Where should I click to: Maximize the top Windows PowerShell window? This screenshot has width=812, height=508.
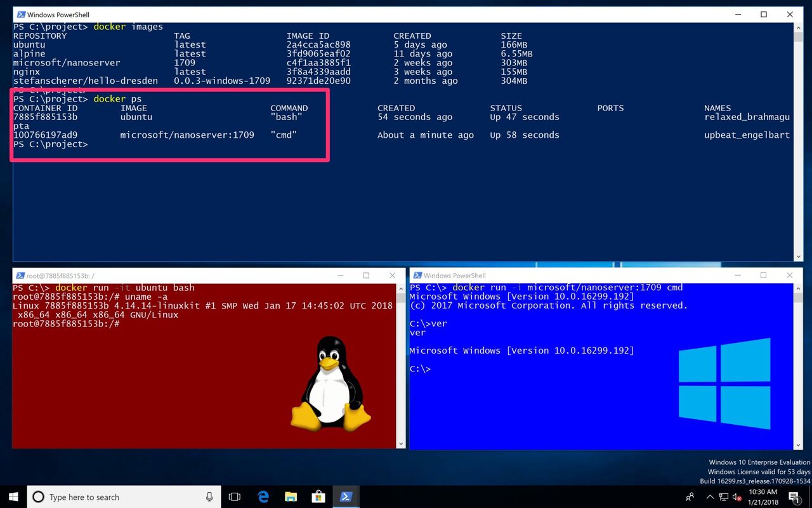[x=764, y=15]
